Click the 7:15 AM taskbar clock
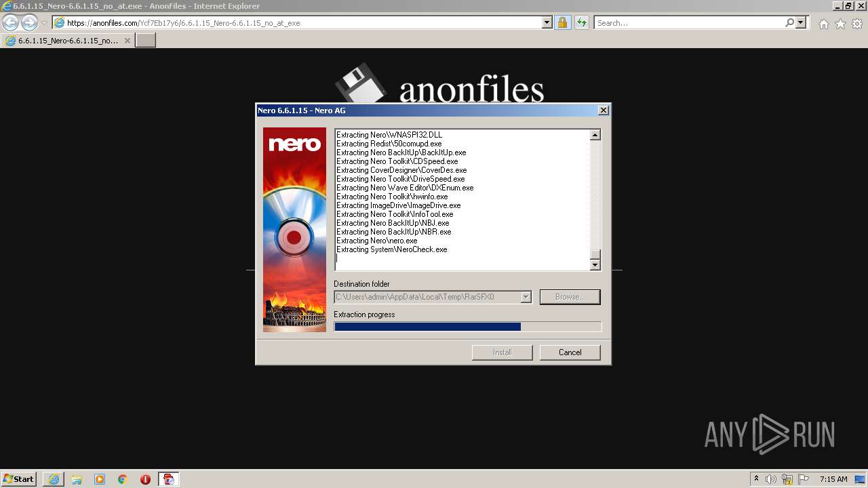Screen dimensions: 868x488 (x=833, y=479)
